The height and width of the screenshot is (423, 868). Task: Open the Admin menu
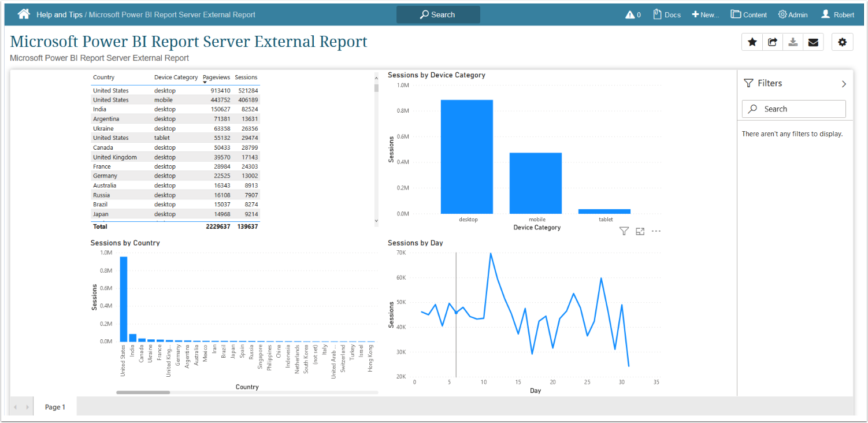[x=793, y=14]
